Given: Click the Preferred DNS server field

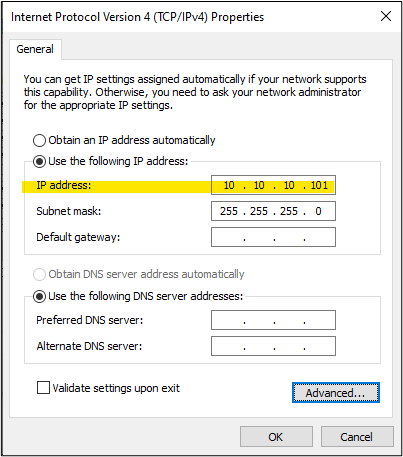Looking at the screenshot, I should (x=273, y=320).
